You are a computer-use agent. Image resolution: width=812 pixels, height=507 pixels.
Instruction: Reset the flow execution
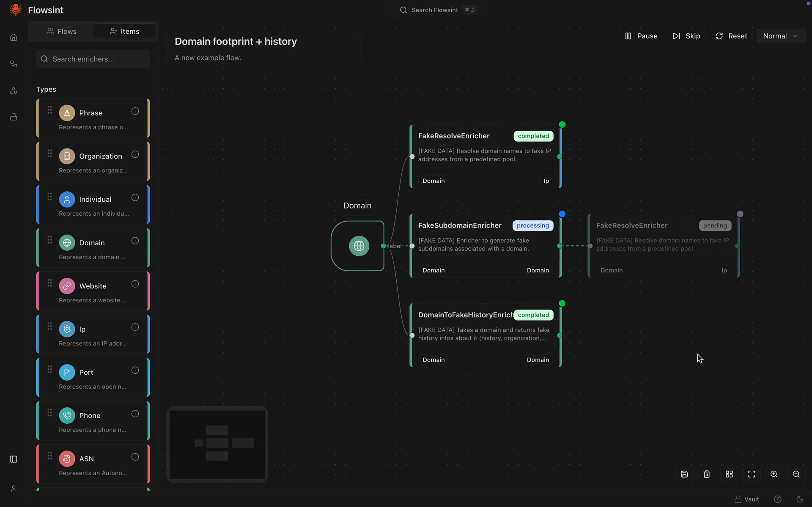[x=731, y=36]
